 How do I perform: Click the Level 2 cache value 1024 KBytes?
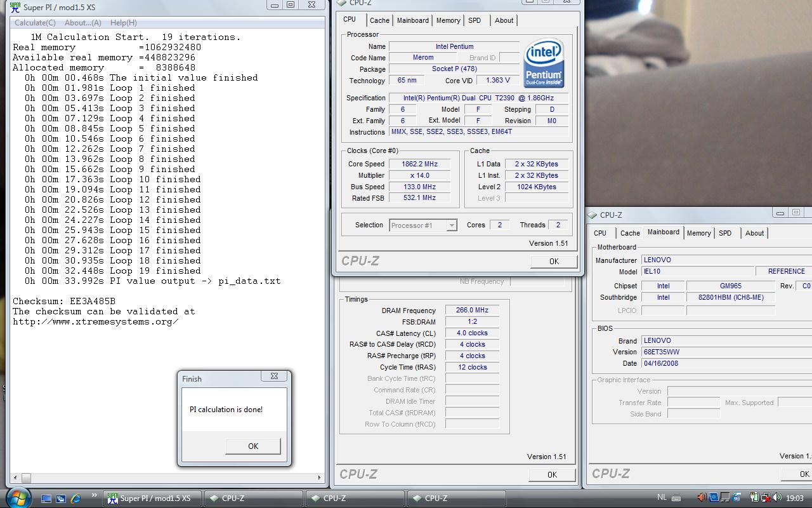tap(536, 187)
